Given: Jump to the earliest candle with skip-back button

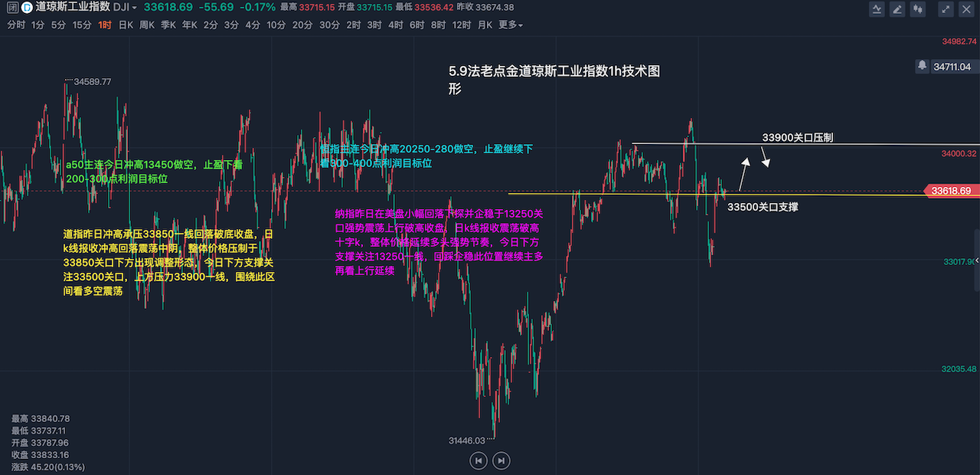Looking at the screenshot, I should (478, 460).
